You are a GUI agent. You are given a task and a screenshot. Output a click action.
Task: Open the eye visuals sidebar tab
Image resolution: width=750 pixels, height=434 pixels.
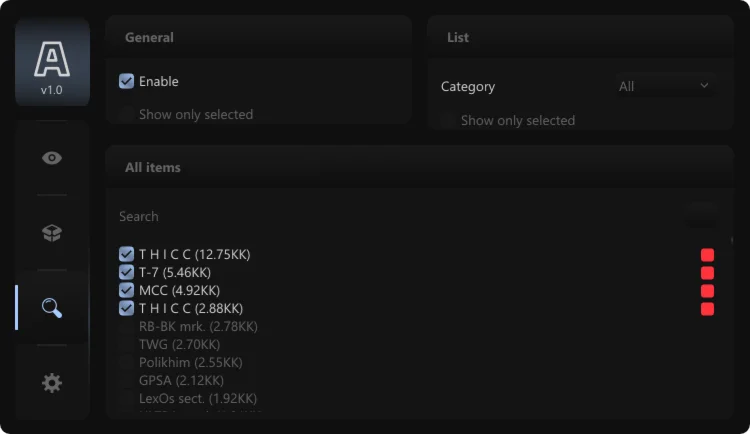pos(52,158)
